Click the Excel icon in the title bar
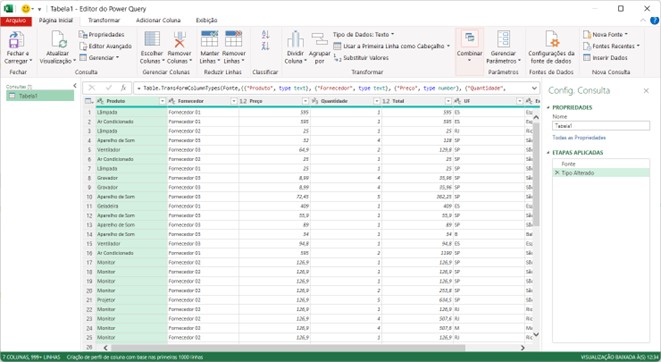The width and height of the screenshot is (661, 362). tap(8, 8)
